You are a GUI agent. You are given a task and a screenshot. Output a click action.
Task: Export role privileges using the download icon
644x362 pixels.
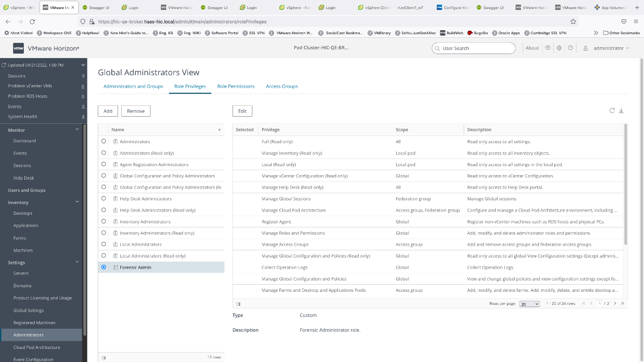tap(621, 110)
